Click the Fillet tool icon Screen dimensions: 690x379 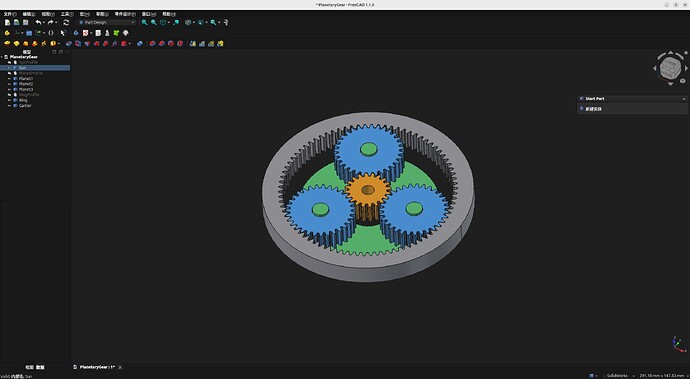point(152,43)
